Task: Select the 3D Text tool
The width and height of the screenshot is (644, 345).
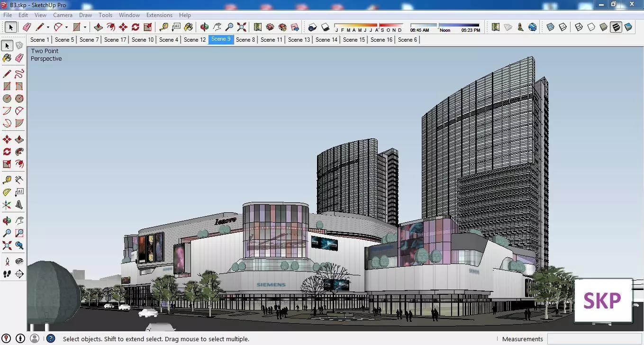Action: (19, 205)
